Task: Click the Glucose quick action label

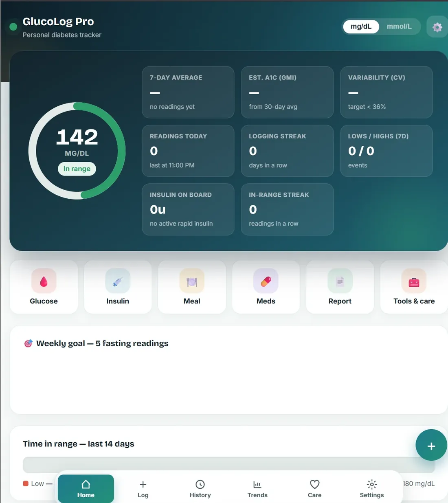Action: coord(44,301)
